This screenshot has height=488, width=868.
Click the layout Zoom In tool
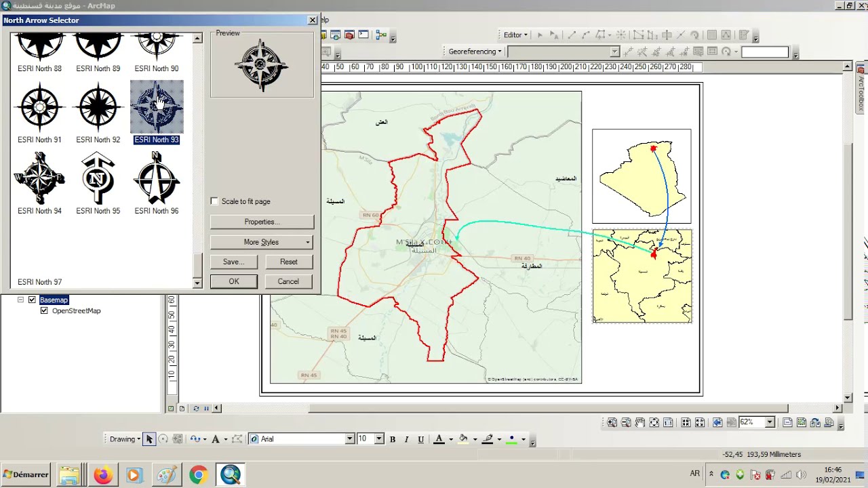tap(612, 422)
